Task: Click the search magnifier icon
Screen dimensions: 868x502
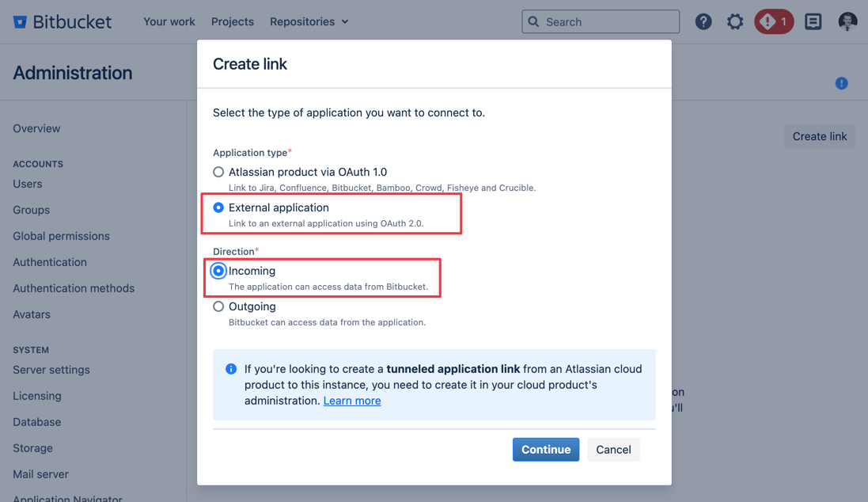Action: tap(533, 21)
